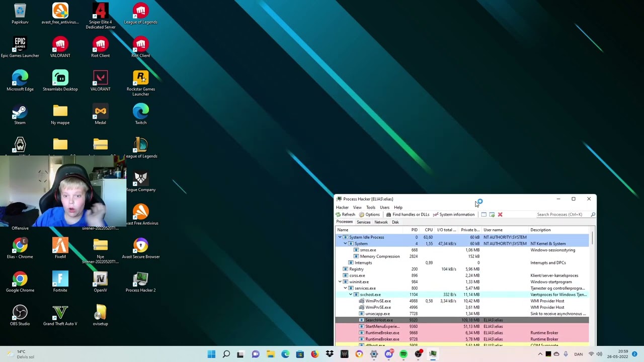644x362 pixels.
Task: Sort by the User name column header
Action: point(505,230)
